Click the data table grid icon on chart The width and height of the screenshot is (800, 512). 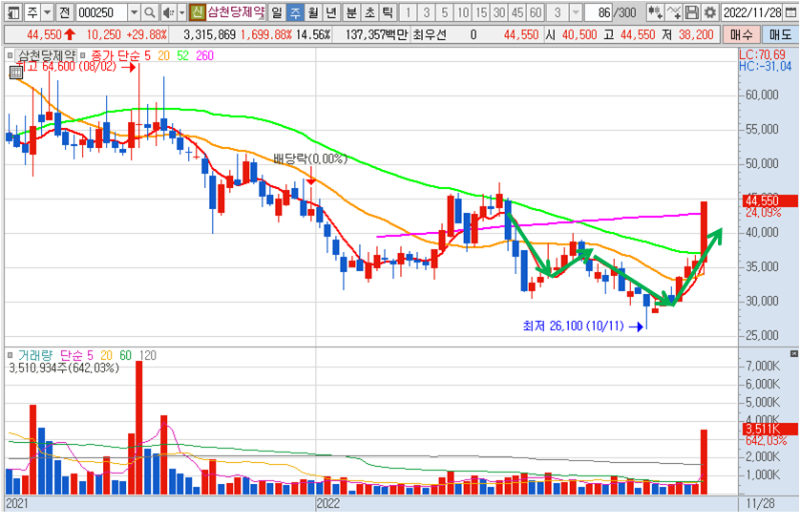16,72
